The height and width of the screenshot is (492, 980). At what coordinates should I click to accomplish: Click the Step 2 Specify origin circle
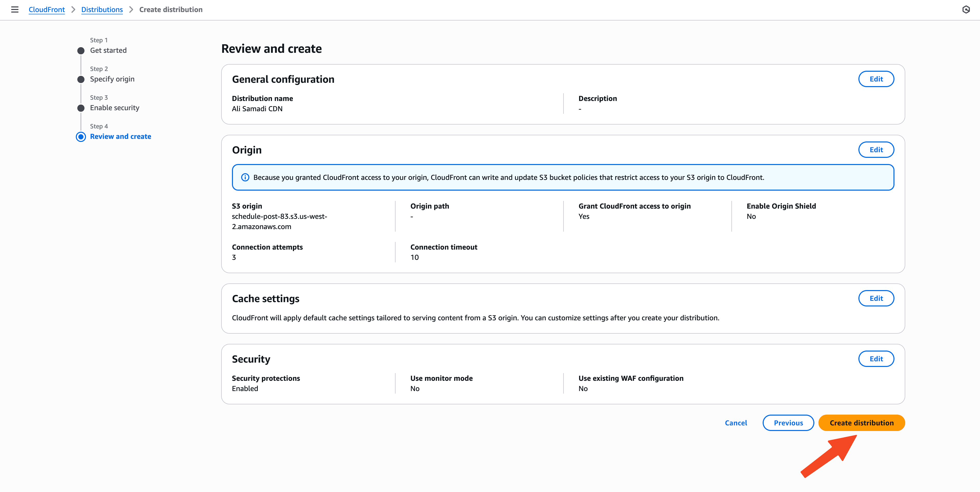click(81, 79)
